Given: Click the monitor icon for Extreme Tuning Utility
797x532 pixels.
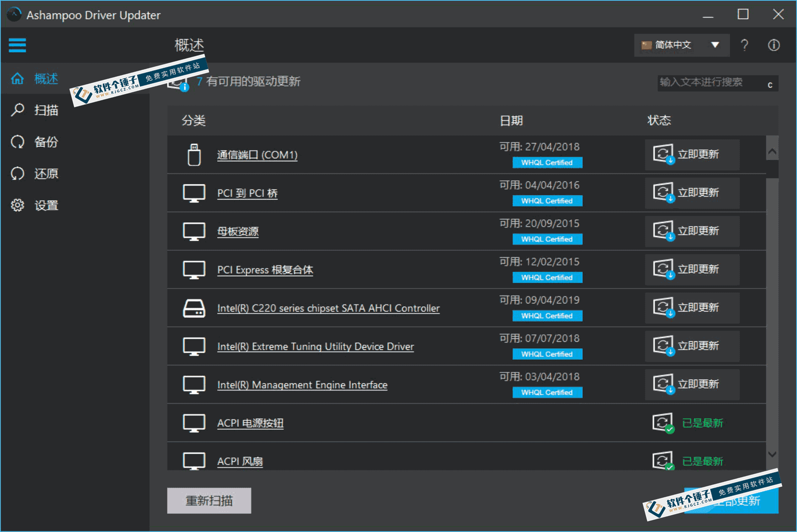Looking at the screenshot, I should coord(194,346).
